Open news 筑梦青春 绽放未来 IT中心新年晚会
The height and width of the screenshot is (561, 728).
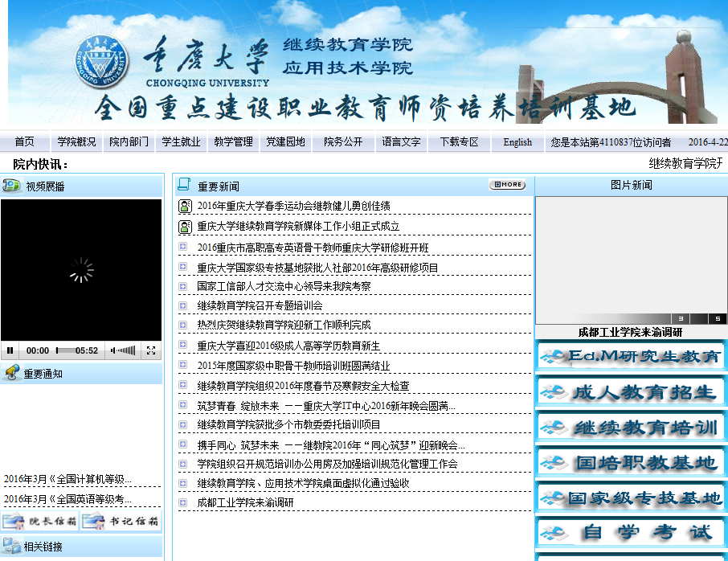(x=326, y=406)
